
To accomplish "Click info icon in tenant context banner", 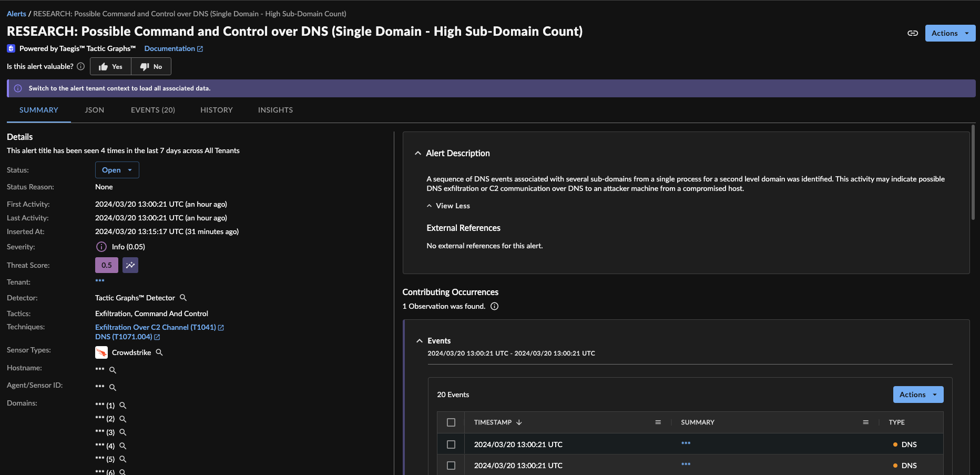I will pyautogui.click(x=18, y=88).
